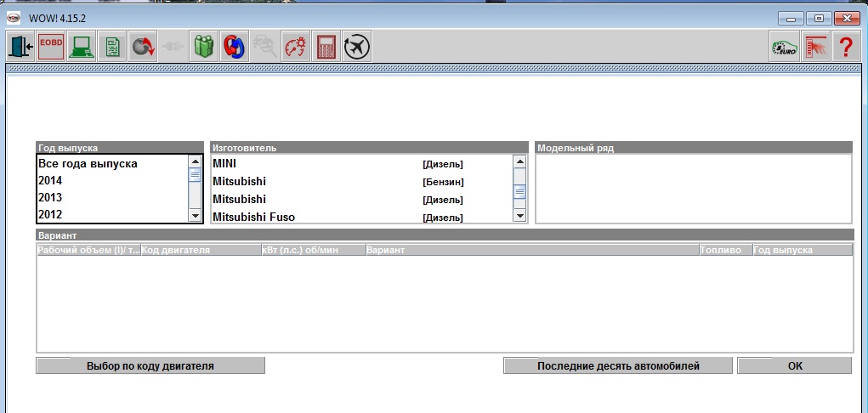Click the 'Вариант' table column header
This screenshot has width=868, height=413.
[x=532, y=250]
